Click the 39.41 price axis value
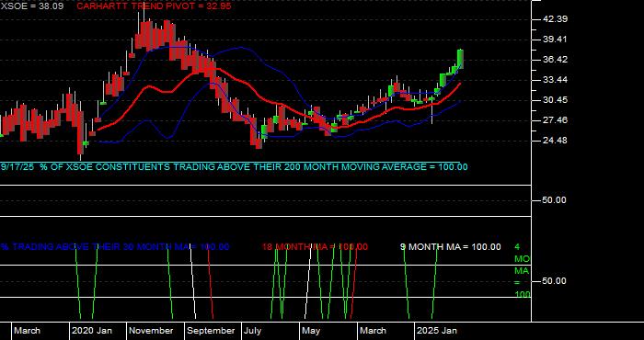644x340 pixels. [556, 40]
